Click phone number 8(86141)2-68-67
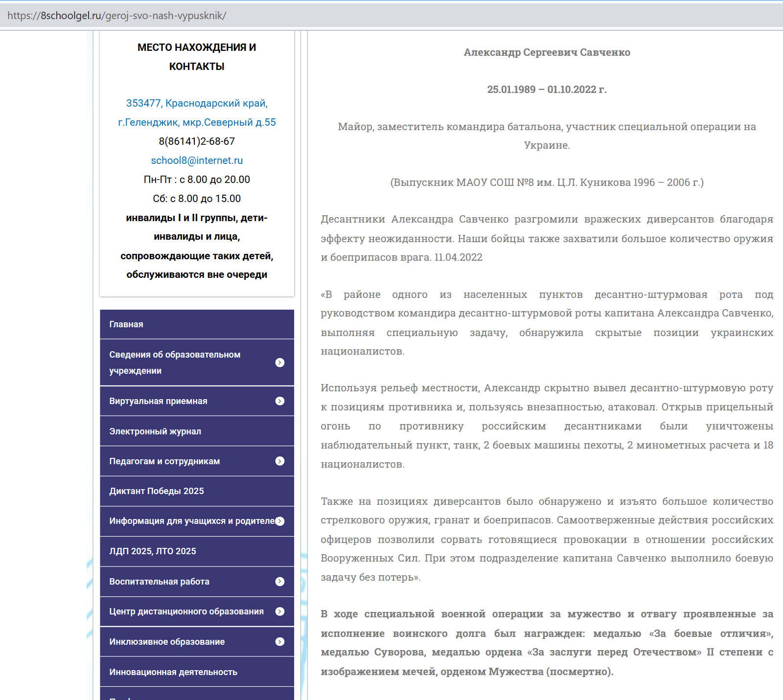The width and height of the screenshot is (783, 700). (197, 141)
